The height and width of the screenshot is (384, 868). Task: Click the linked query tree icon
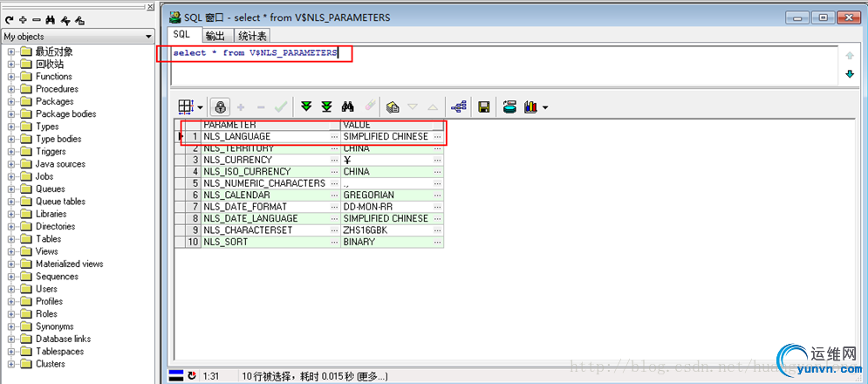[x=458, y=106]
